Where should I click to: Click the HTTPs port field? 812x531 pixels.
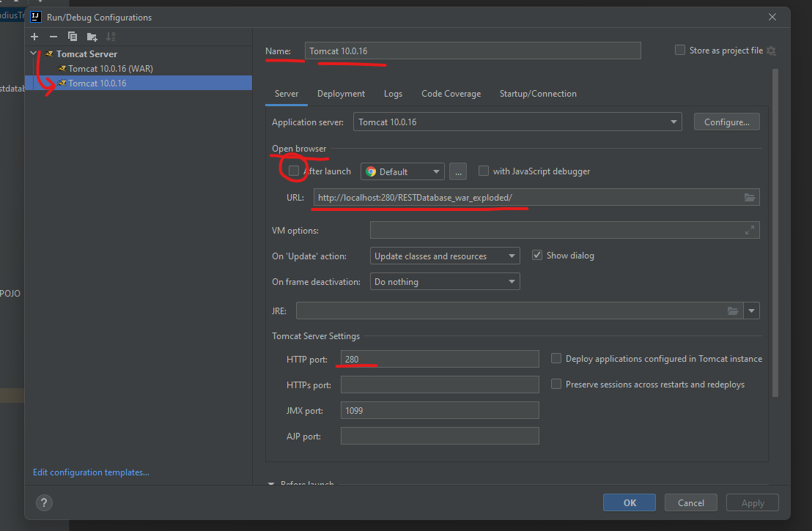(440, 385)
